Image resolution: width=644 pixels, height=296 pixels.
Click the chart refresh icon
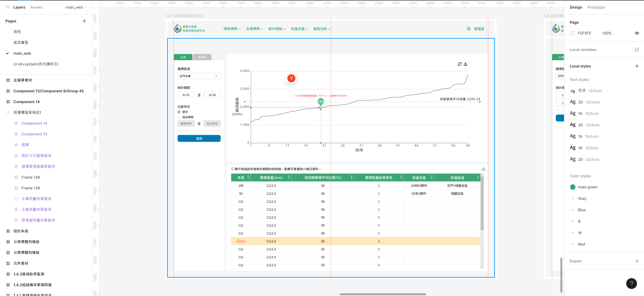(x=460, y=64)
